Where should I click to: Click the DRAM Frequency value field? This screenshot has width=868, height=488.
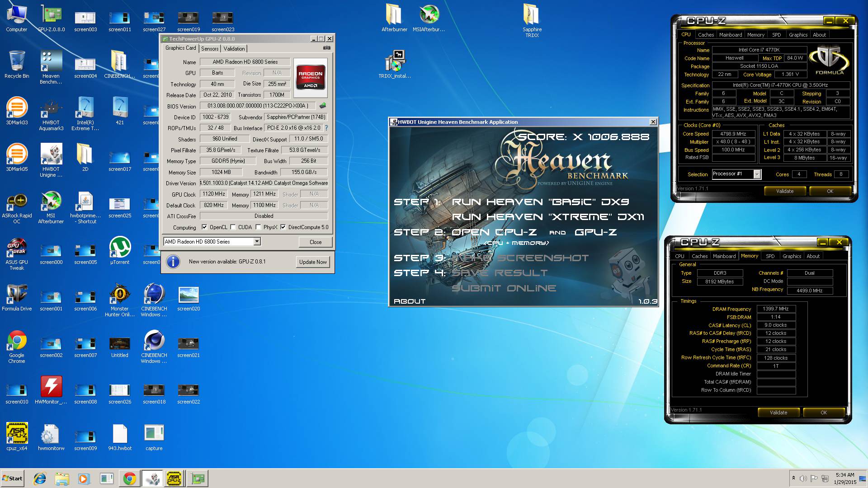point(776,309)
